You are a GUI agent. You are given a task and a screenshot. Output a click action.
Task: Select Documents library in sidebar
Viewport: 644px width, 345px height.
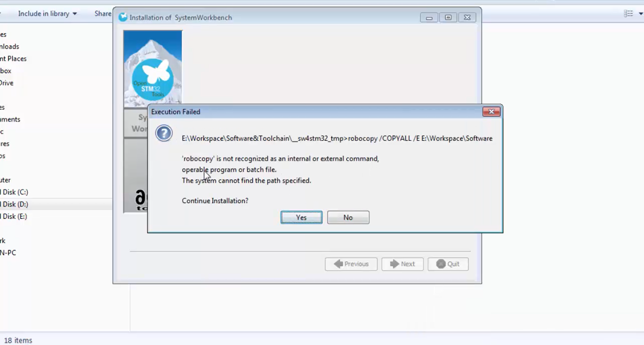pos(10,119)
